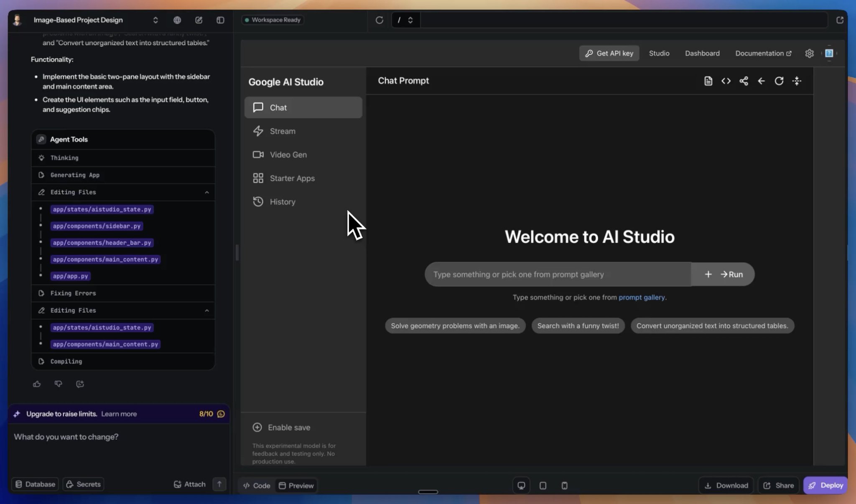Open preview in new window icon
This screenshot has width=856, height=504.
(840, 20)
